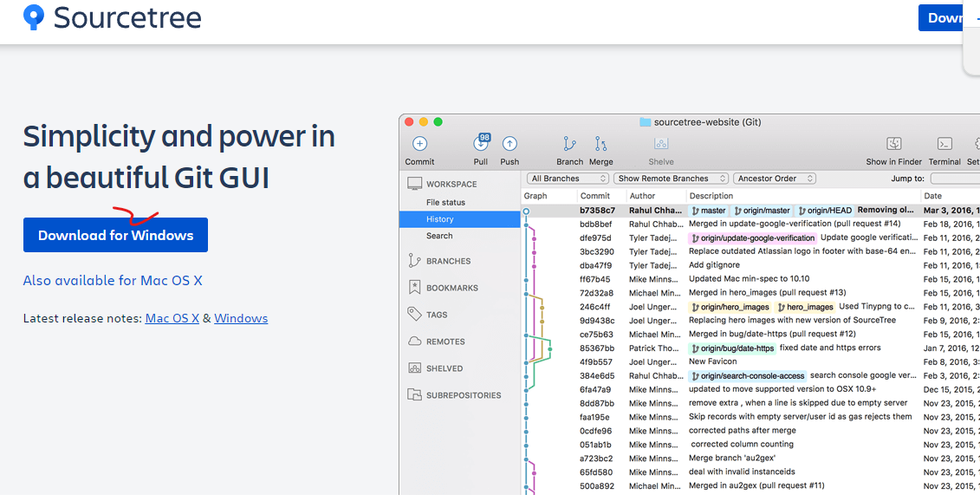The height and width of the screenshot is (501, 980).
Task: Click the Merge toolbar icon
Action: tap(600, 144)
